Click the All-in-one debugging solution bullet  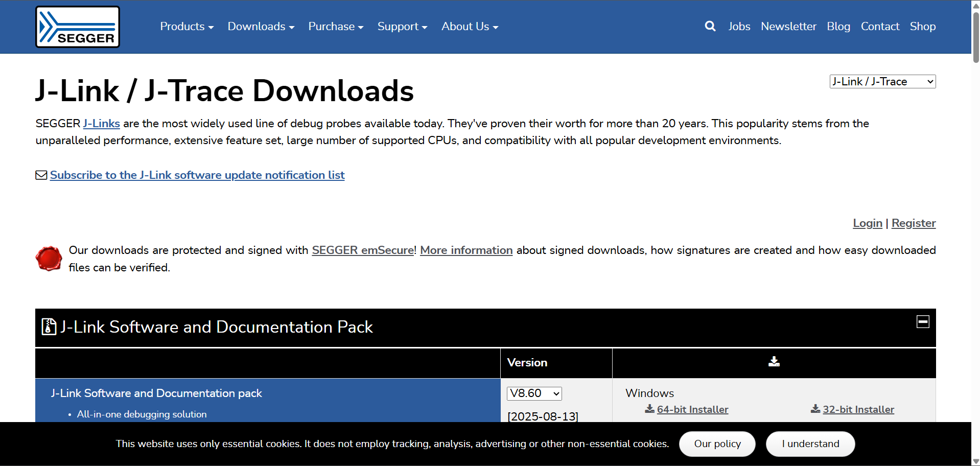(142, 414)
